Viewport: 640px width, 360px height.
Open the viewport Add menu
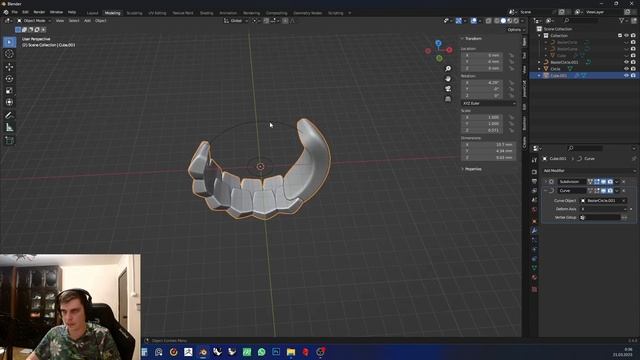pos(87,20)
